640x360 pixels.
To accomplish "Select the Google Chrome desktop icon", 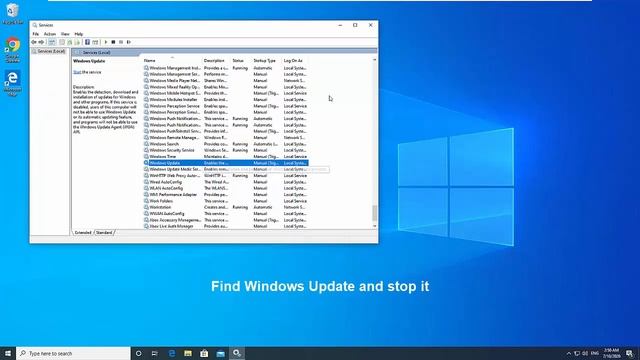I will (13, 50).
